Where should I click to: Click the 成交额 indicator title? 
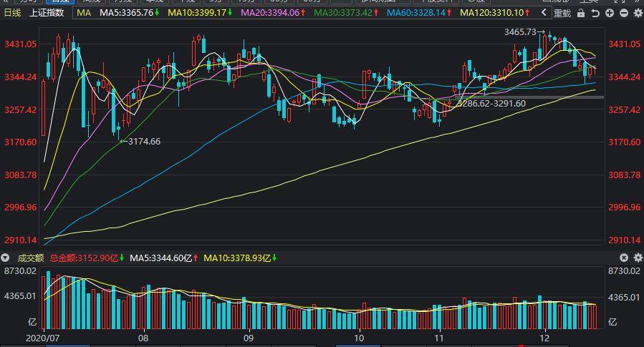[x=30, y=258]
